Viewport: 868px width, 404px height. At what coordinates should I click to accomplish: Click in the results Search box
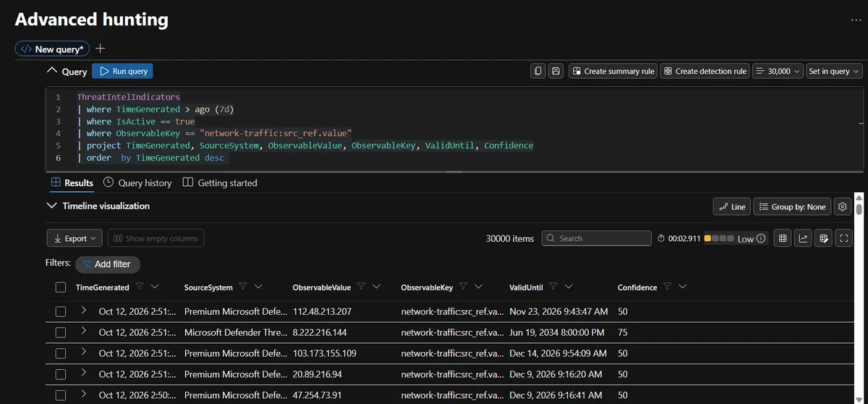click(x=597, y=238)
